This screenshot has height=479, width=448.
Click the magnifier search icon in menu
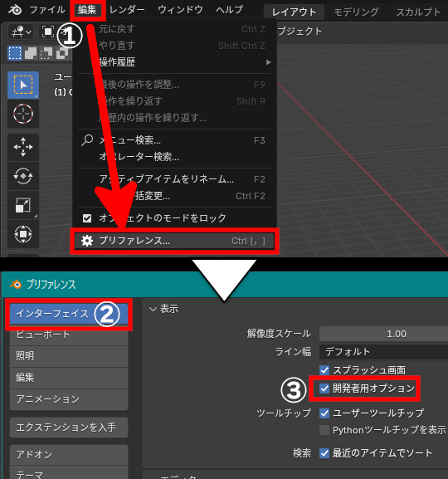pyautogui.click(x=87, y=140)
